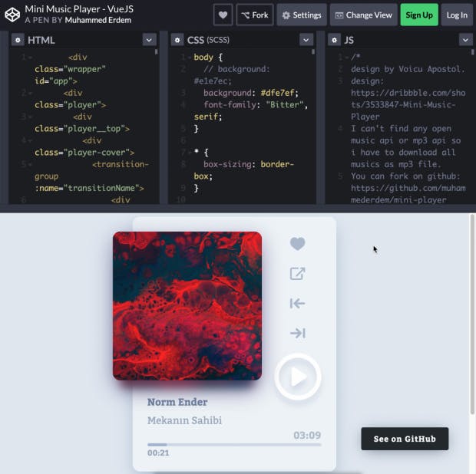The width and height of the screenshot is (476, 474).
Task: Skip to previous track in player
Action: click(x=297, y=304)
